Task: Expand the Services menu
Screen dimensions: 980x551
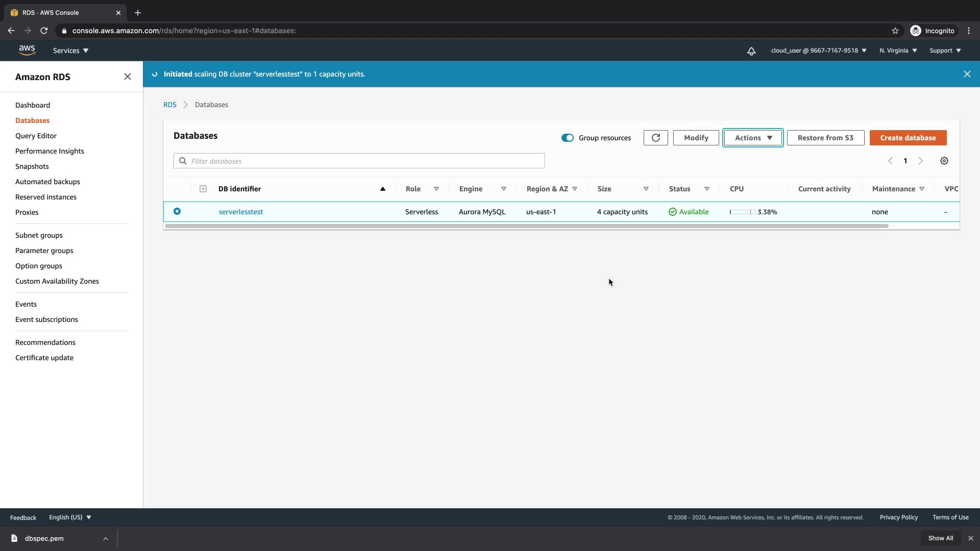Action: click(70, 51)
